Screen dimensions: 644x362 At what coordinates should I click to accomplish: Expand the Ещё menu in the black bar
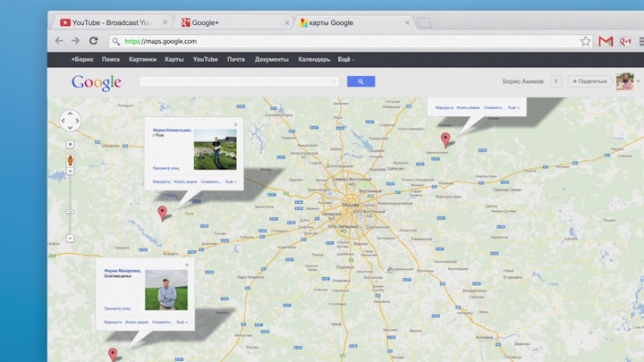pos(345,59)
